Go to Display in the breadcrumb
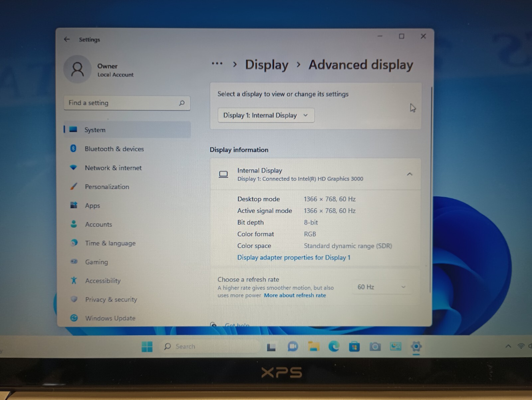The image size is (532, 400). pyautogui.click(x=267, y=64)
